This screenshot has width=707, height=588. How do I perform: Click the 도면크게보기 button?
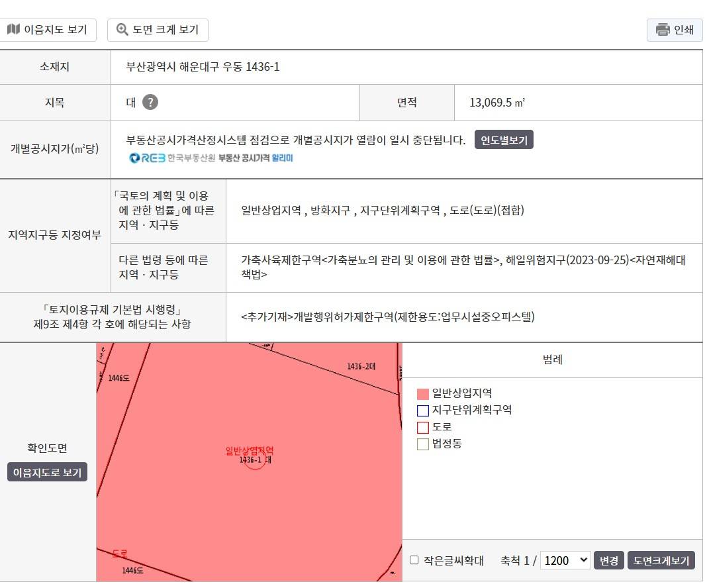click(x=661, y=560)
